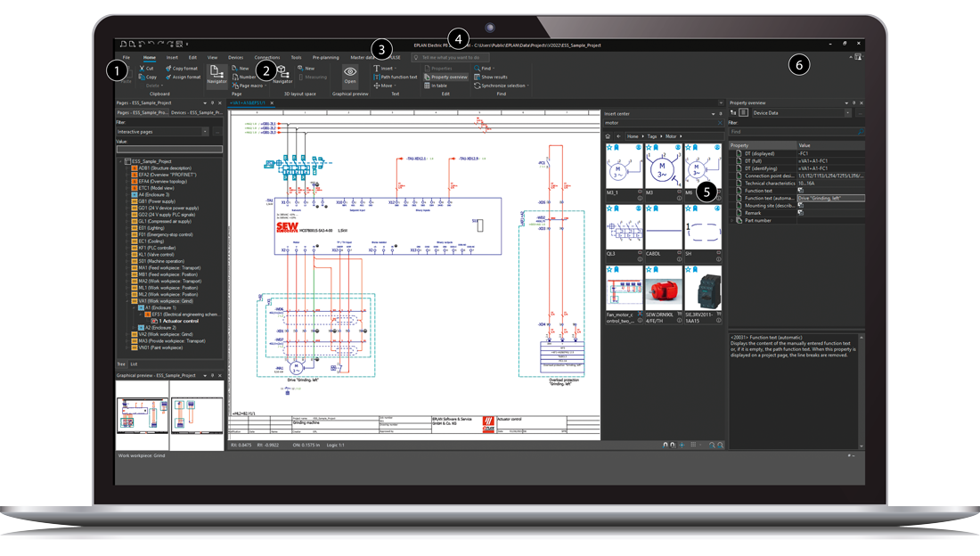The height and width of the screenshot is (556, 980).
Task: Expand the GB1 (Power supply) tree node
Action: (127, 201)
